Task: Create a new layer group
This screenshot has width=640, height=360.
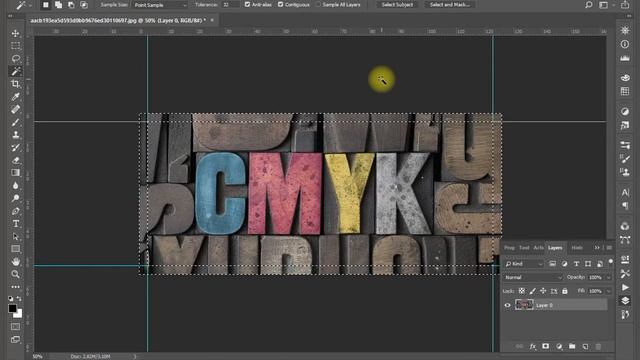Action: coord(572,347)
